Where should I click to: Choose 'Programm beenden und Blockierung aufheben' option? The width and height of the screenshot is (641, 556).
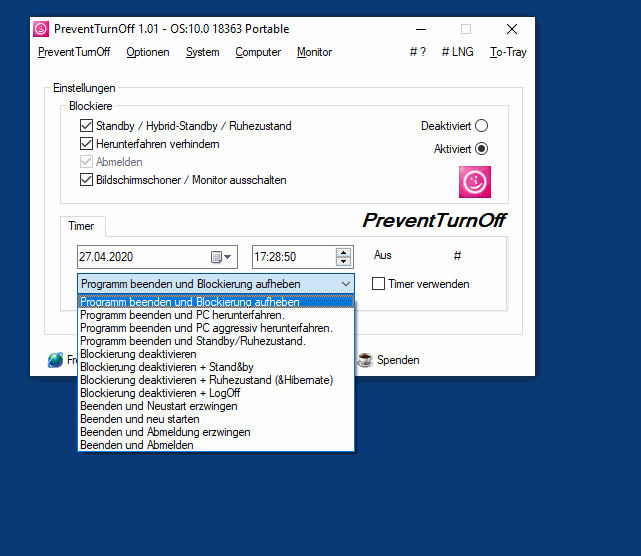pos(216,302)
